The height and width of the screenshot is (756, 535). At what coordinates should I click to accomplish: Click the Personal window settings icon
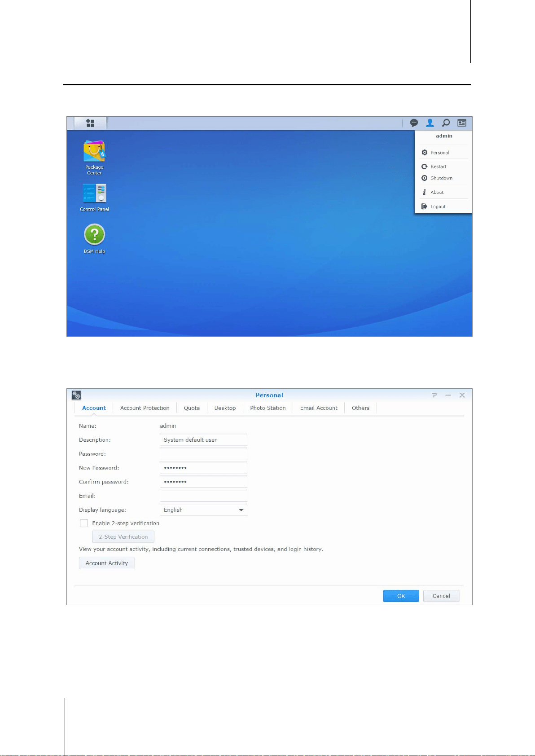coord(77,395)
